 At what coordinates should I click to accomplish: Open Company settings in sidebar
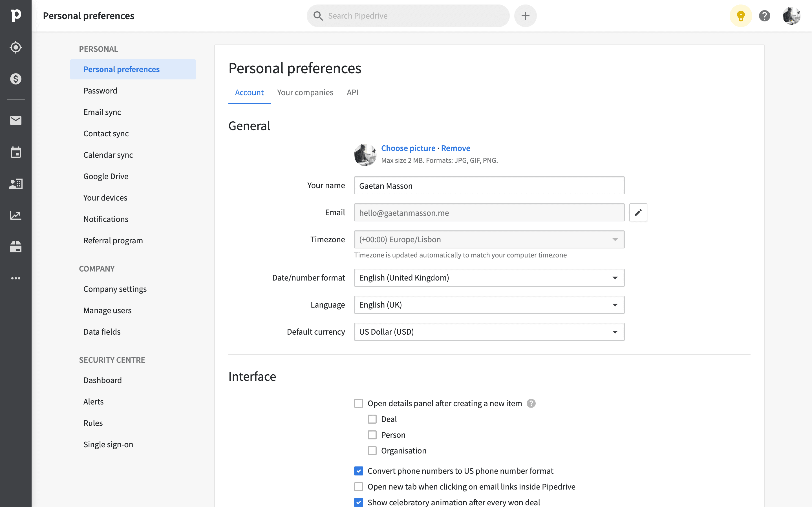tap(115, 289)
